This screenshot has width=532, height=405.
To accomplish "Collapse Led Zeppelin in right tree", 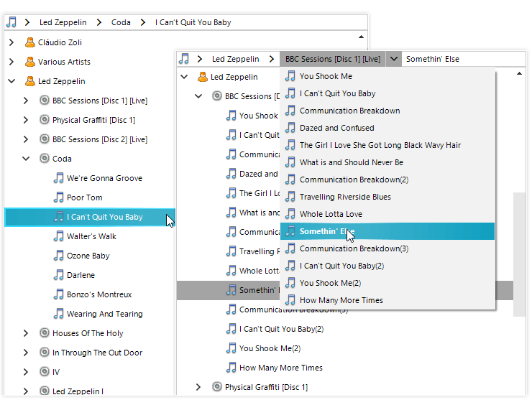I will coord(184,77).
